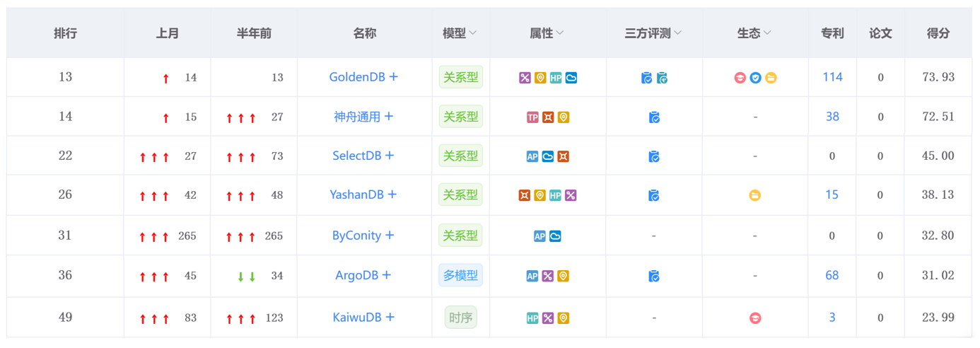Click the 得分 column header
The image size is (980, 348).
tap(938, 33)
